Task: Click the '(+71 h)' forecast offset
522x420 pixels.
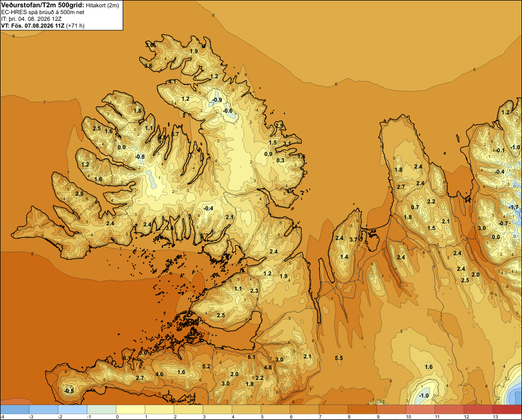Action: 75,26
